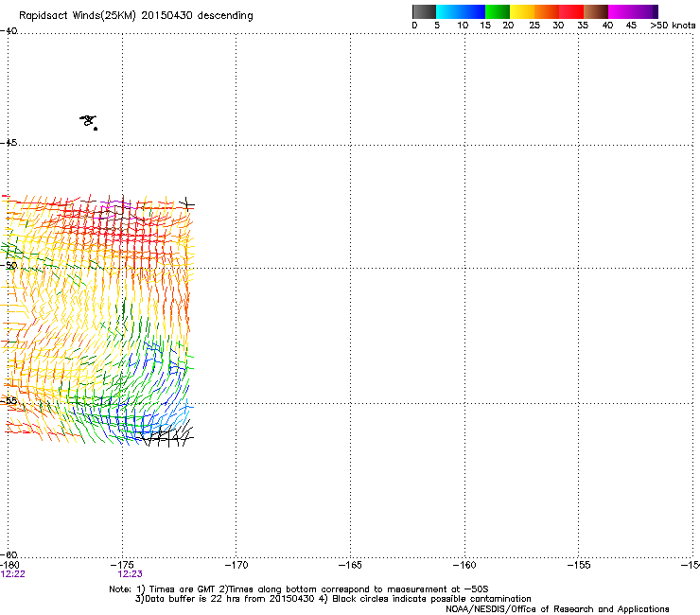This screenshot has height=615, width=700.
Task: Click the legend label '25'
Action: [534, 26]
